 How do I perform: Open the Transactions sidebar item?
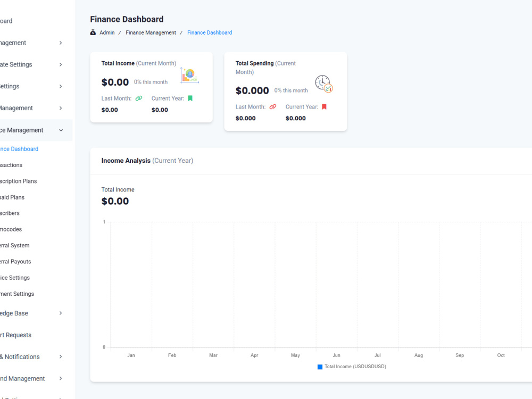click(11, 165)
